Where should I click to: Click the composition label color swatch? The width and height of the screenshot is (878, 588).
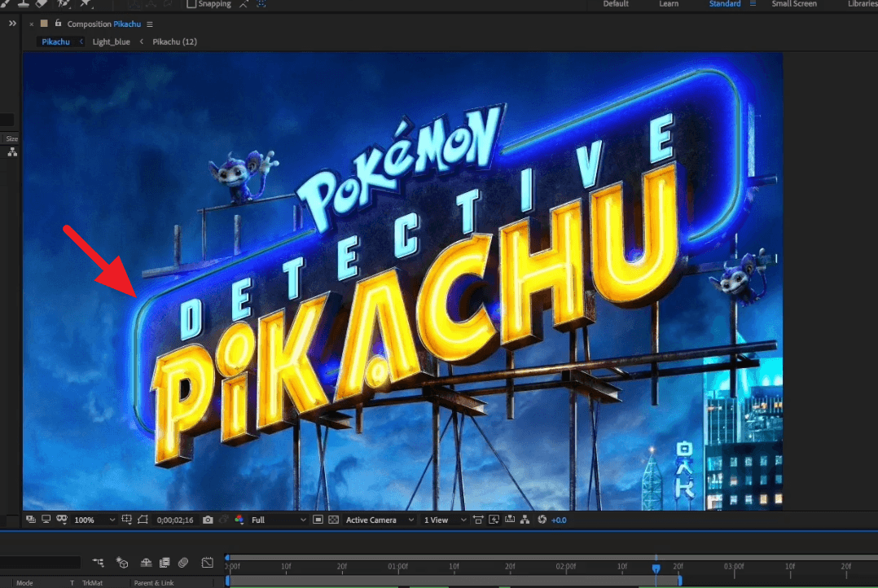pyautogui.click(x=44, y=24)
